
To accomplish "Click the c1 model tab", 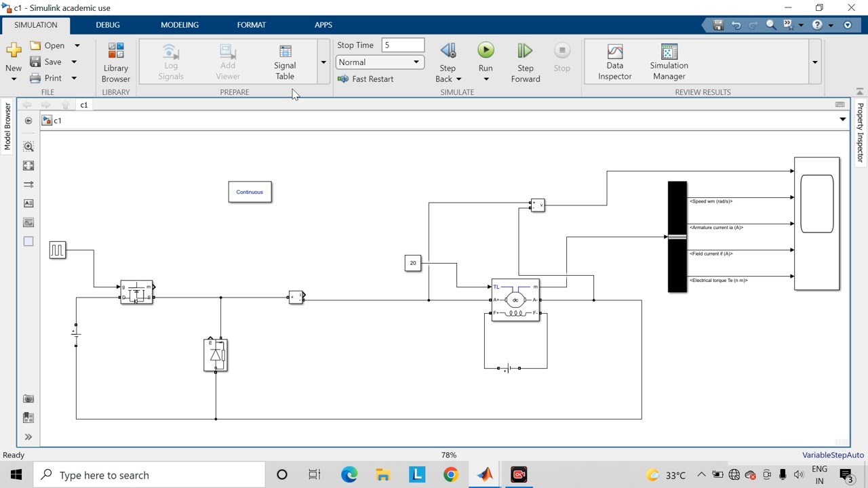I will tap(84, 105).
